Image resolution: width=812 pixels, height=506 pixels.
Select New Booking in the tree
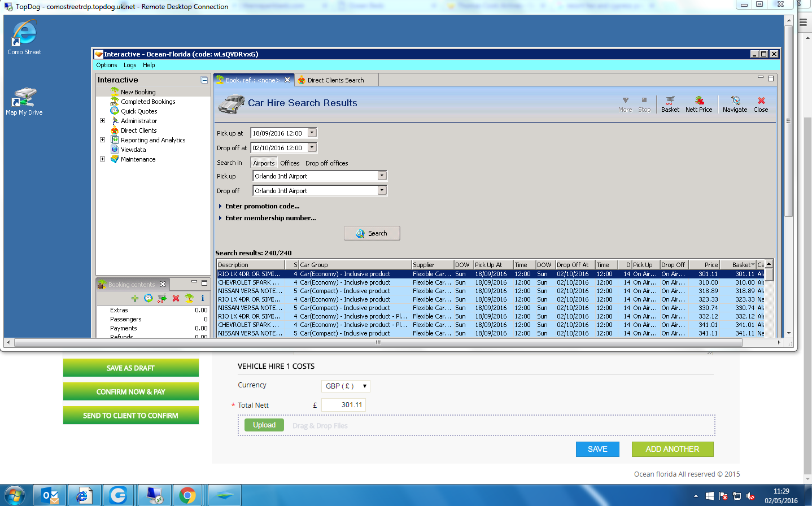point(138,92)
